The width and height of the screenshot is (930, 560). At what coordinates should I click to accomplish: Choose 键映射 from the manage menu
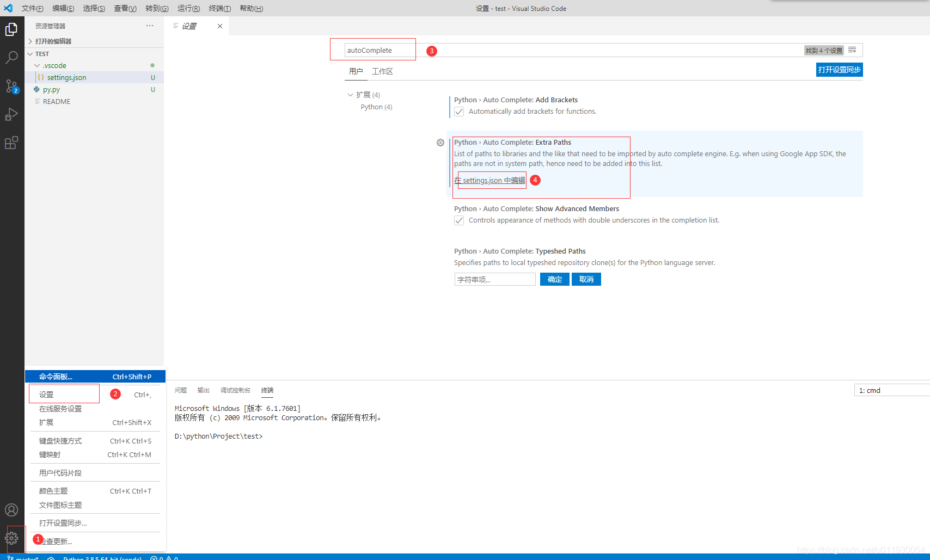95,454
